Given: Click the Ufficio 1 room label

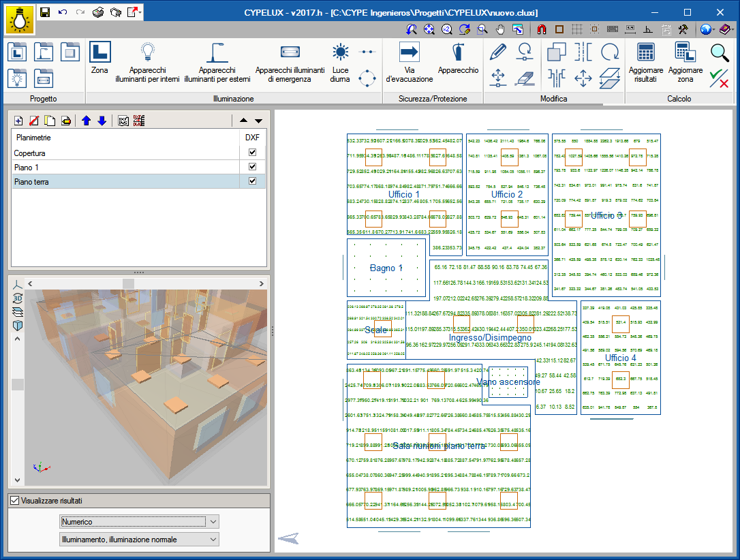Looking at the screenshot, I should (x=404, y=194).
